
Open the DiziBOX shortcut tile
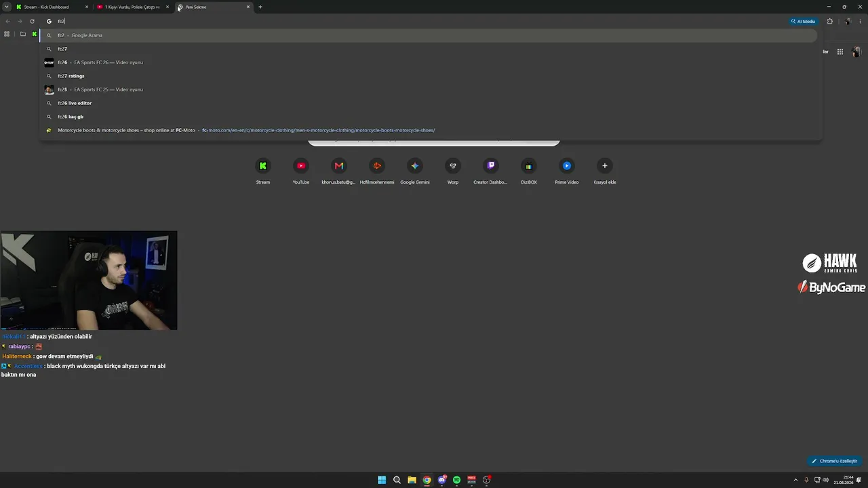pyautogui.click(x=529, y=171)
